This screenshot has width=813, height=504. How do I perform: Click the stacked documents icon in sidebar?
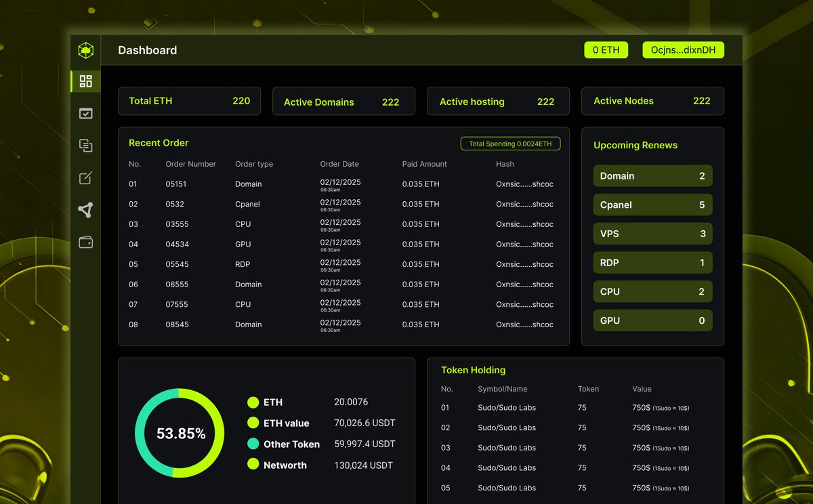tap(85, 146)
